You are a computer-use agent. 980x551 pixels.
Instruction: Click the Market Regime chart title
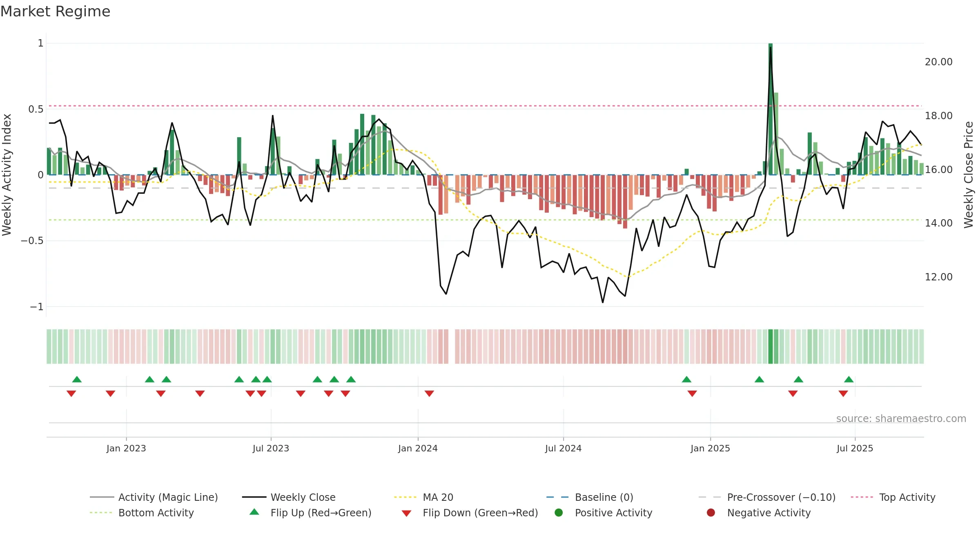(x=55, y=11)
